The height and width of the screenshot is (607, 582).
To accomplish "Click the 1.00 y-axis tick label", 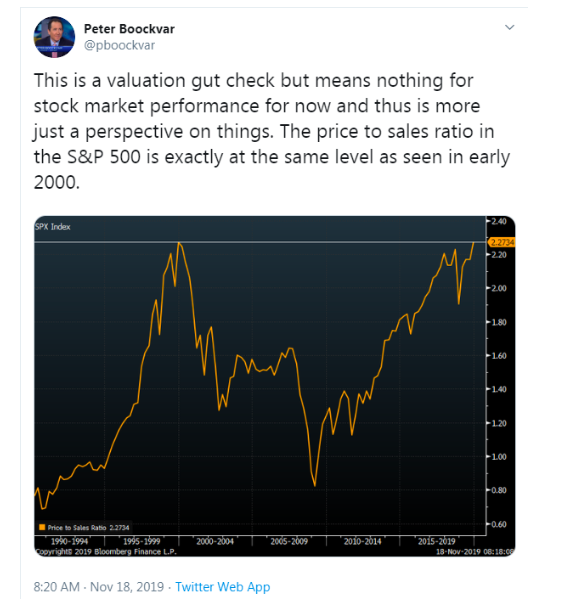I will [499, 457].
